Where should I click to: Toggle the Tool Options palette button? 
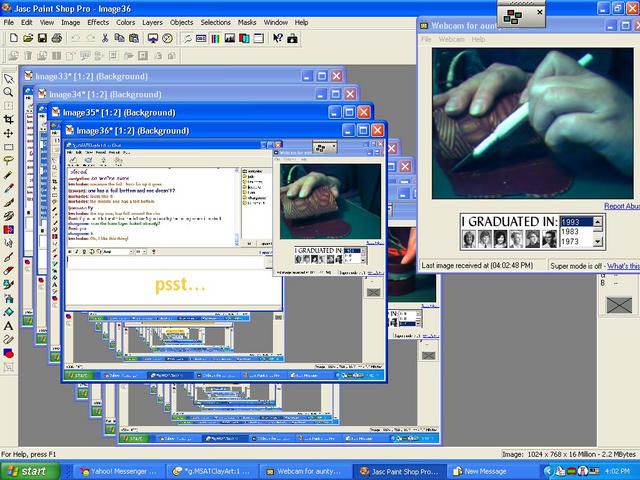[201, 38]
